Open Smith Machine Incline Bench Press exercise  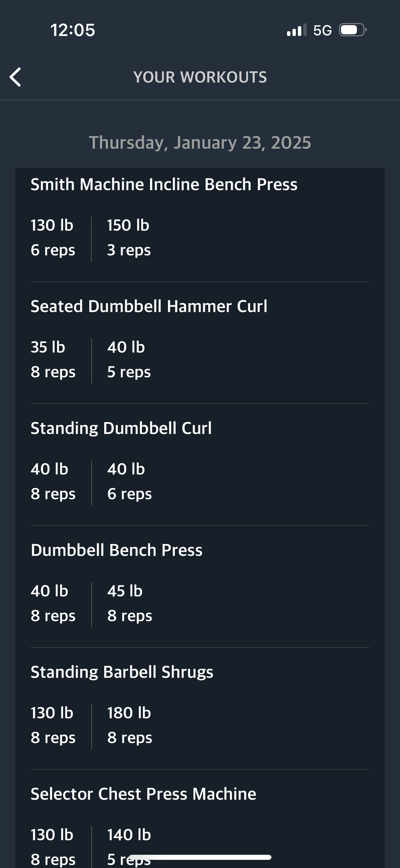[164, 184]
